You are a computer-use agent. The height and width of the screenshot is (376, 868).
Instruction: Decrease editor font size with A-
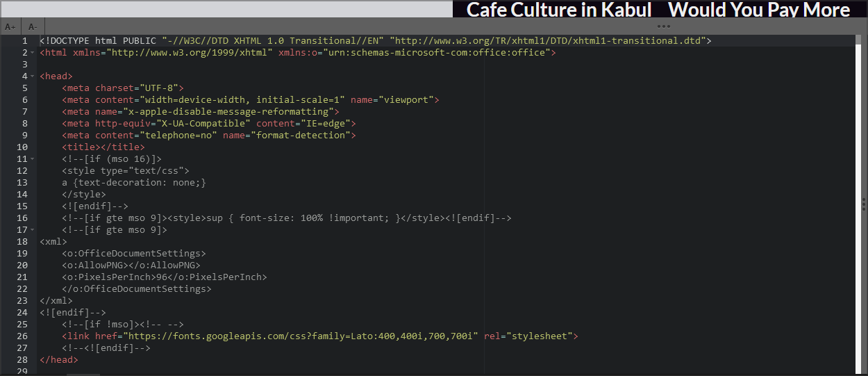32,27
